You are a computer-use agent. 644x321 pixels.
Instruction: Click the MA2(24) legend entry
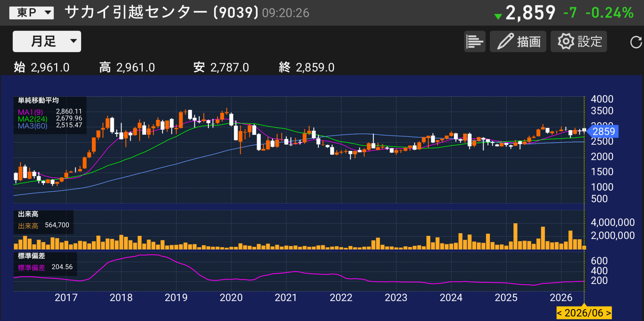point(32,119)
